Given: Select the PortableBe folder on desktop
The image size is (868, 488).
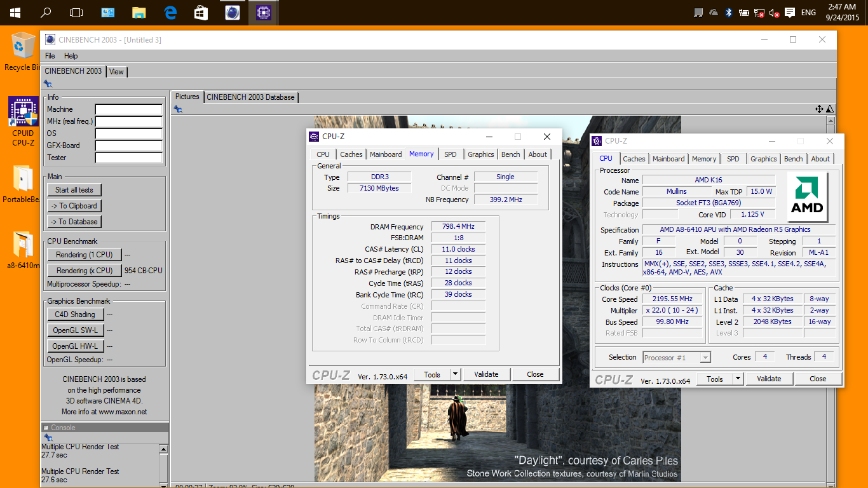Looking at the screenshot, I should click(23, 184).
